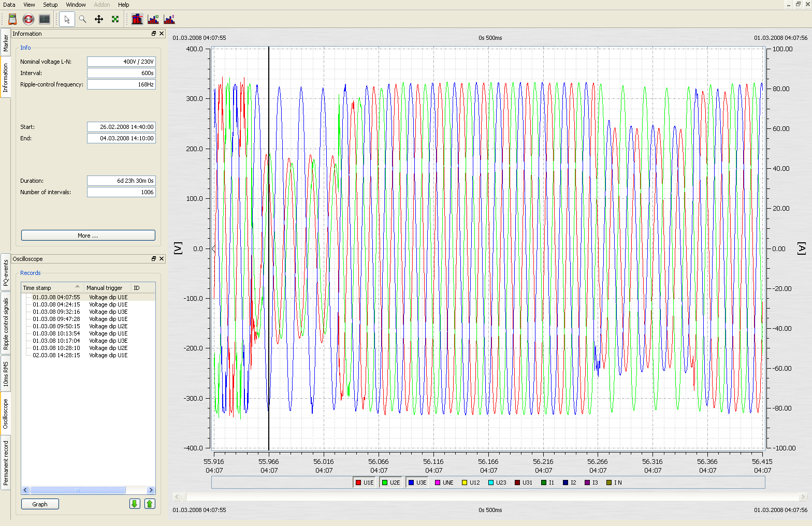Open the oscilloscope monitor screen icon
The height and width of the screenshot is (526, 812).
45,20
